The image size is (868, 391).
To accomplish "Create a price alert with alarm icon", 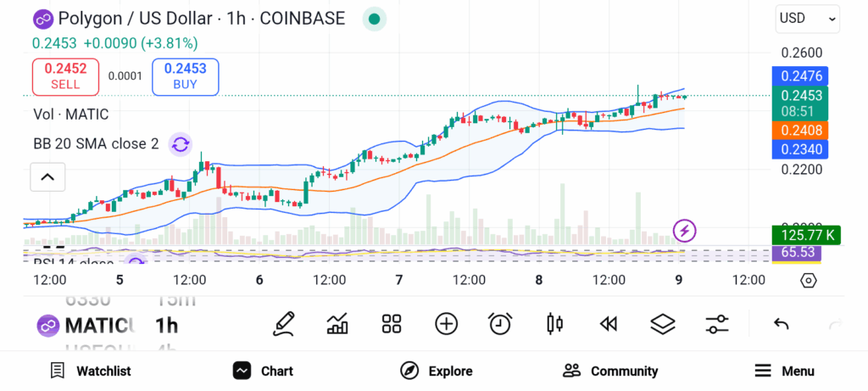I will click(x=500, y=323).
